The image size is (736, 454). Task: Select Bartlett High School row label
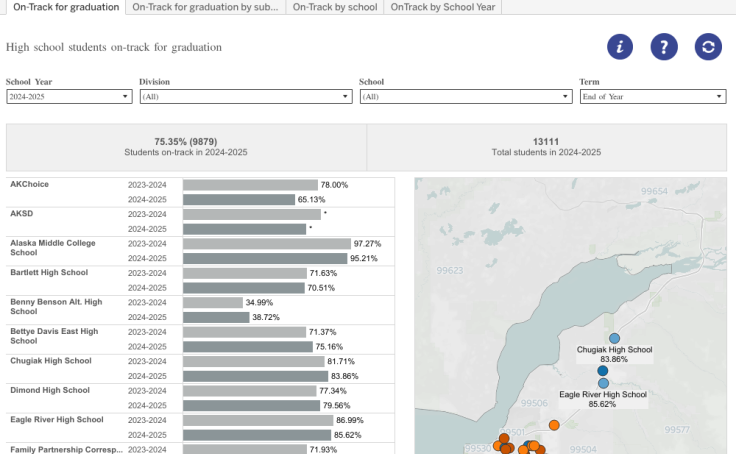pos(50,272)
